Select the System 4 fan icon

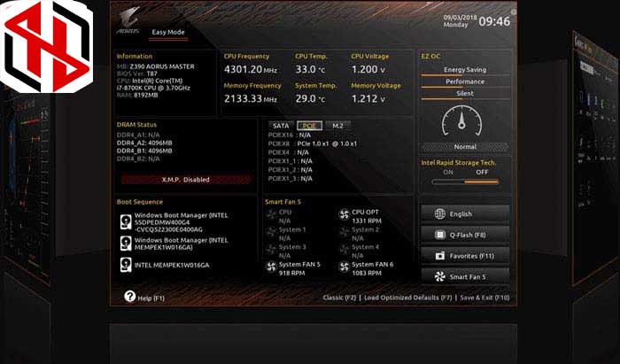coord(344,250)
